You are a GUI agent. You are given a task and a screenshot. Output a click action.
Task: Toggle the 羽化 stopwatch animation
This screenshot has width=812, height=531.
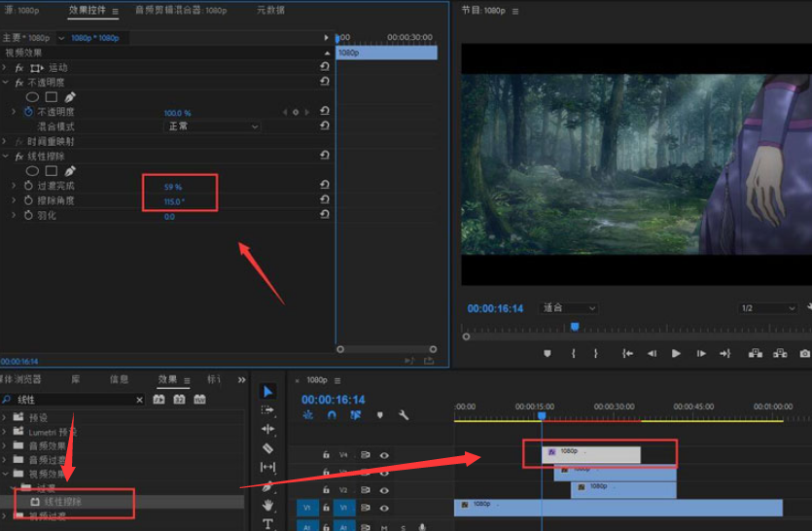click(x=28, y=216)
